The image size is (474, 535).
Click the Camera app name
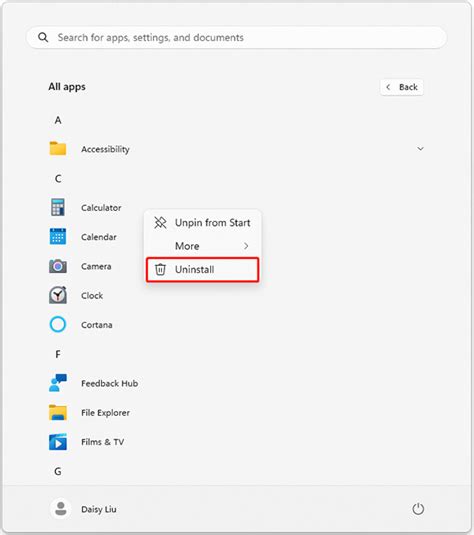point(96,266)
